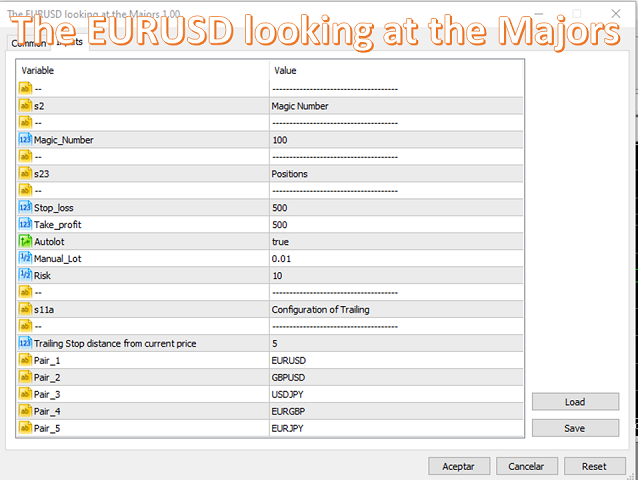Click the 'Magic Number' value of s2
The image size is (640, 480).
300,106
